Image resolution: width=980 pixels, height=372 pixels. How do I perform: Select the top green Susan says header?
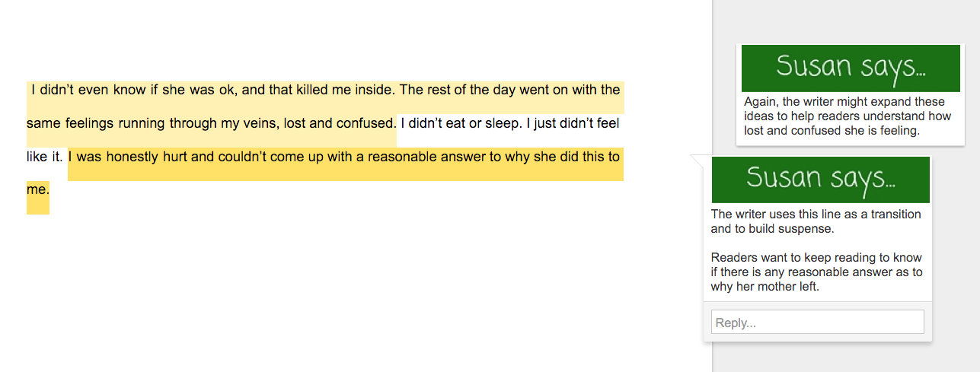[850, 68]
